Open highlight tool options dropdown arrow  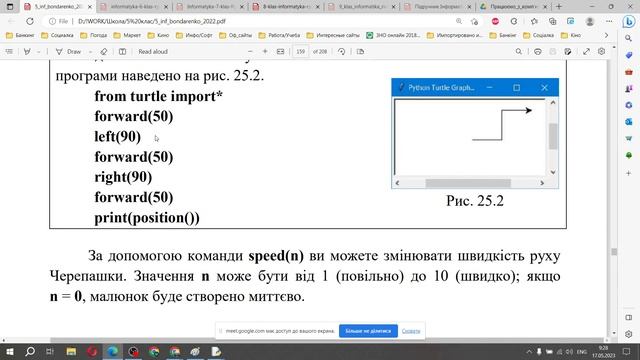[38, 52]
